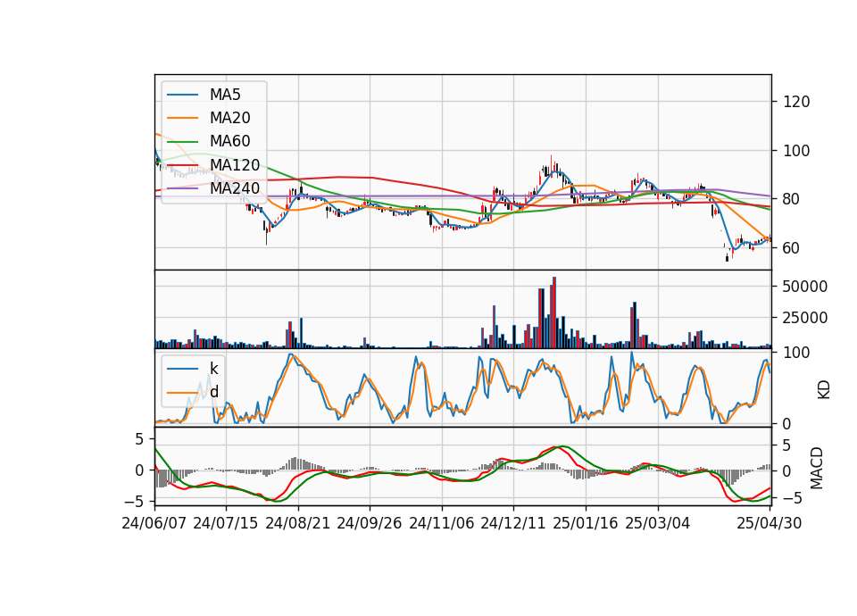Click the 60 price axis tick label
Screen dimensions: 857x616
tap(792, 248)
